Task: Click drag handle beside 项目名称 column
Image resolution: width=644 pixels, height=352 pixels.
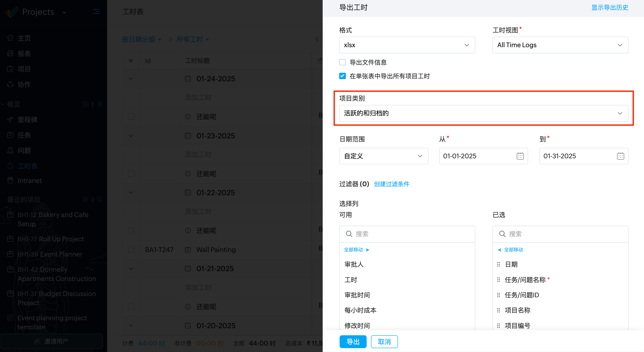Action: coord(498,310)
